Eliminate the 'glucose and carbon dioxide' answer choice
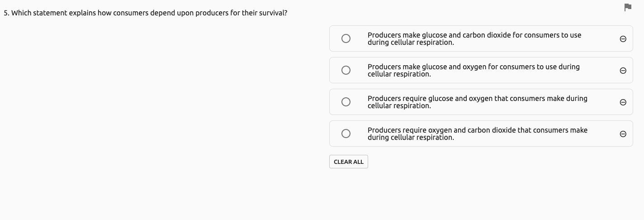Image resolution: width=644 pixels, height=220 pixels. point(623,39)
